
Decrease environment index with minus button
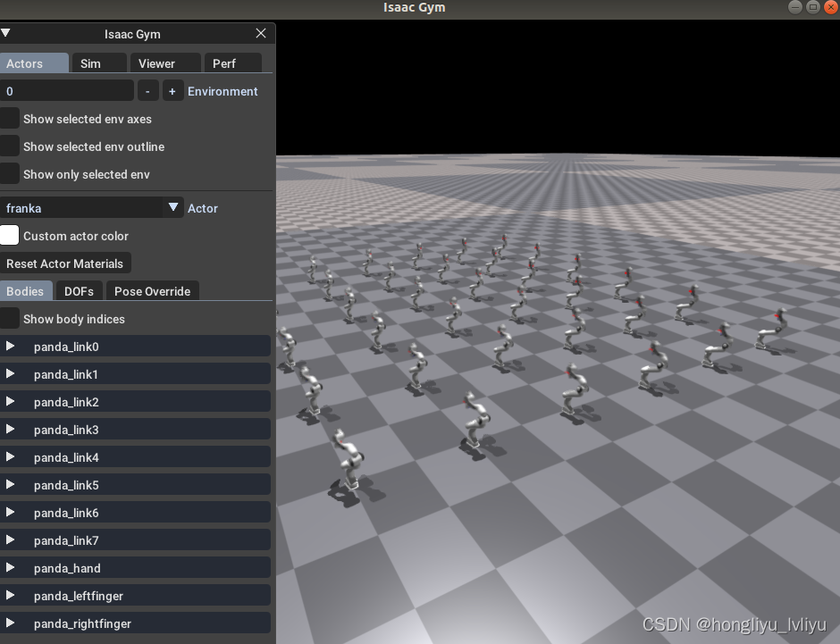147,91
